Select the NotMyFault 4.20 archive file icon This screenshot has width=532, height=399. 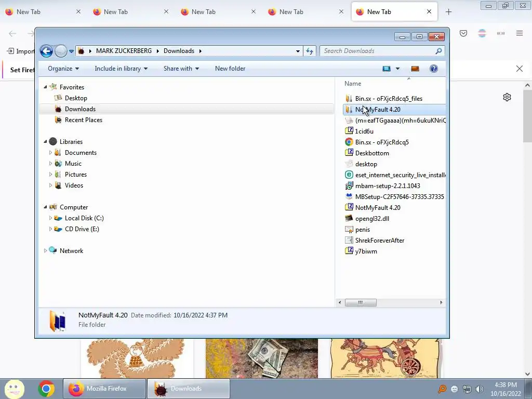[349, 207]
